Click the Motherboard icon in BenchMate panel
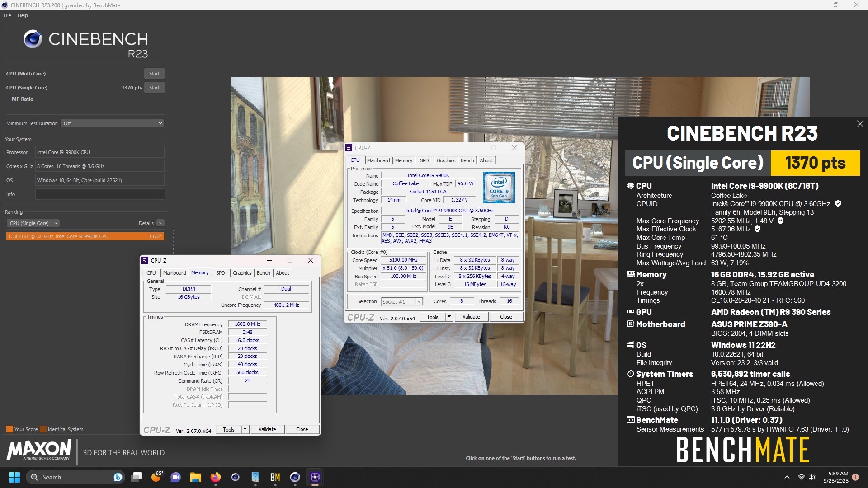 (x=630, y=324)
